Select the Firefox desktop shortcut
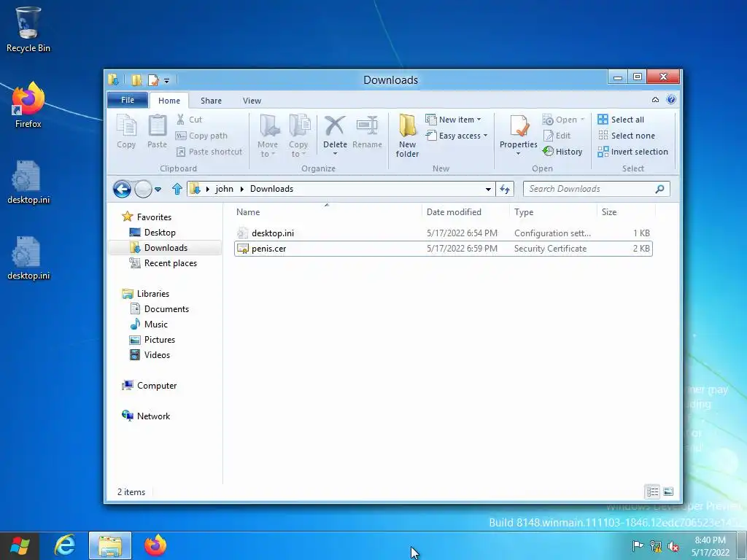The height and width of the screenshot is (560, 747). (x=28, y=105)
